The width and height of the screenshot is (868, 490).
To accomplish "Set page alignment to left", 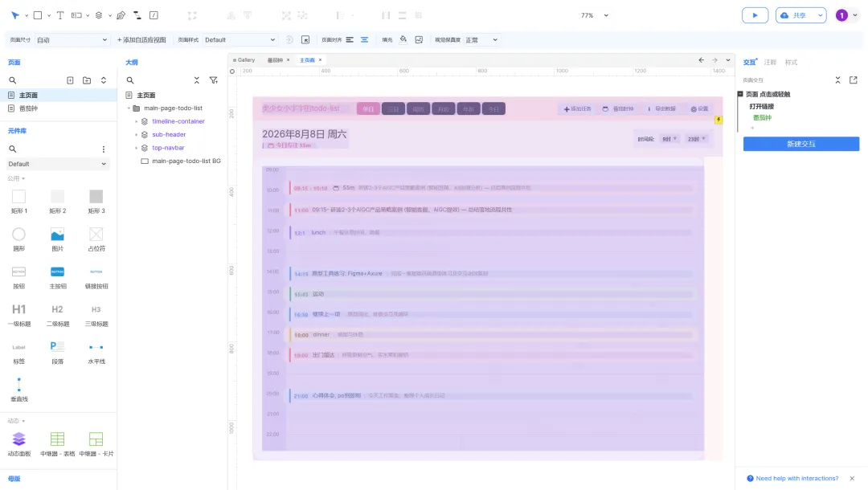I will point(350,40).
